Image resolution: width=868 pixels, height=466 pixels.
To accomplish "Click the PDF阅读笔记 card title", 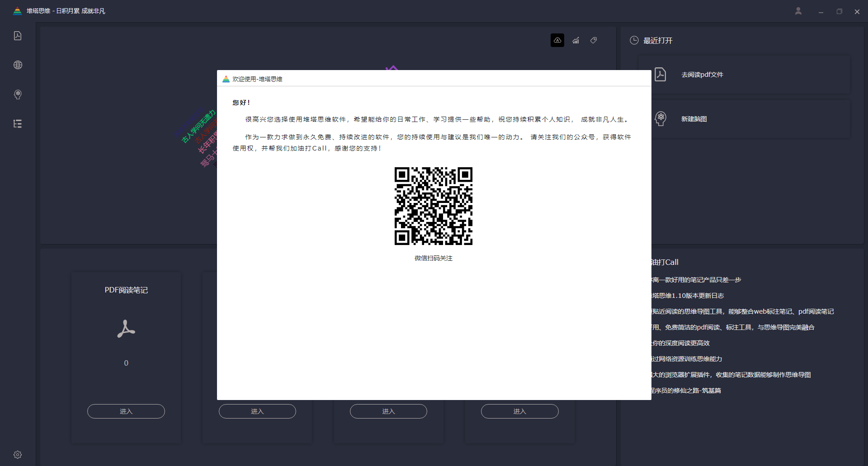I will coord(126,290).
